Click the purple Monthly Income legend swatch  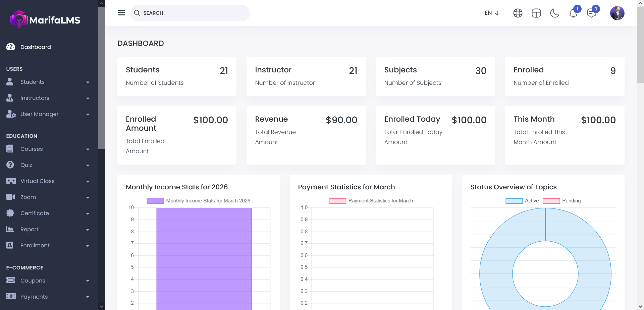pyautogui.click(x=155, y=201)
